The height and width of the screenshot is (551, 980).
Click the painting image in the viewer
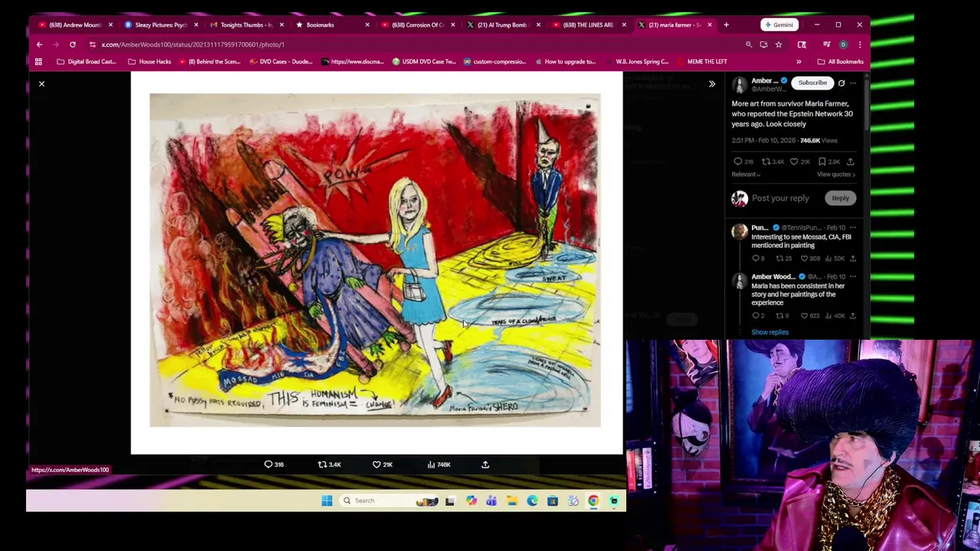coord(375,260)
